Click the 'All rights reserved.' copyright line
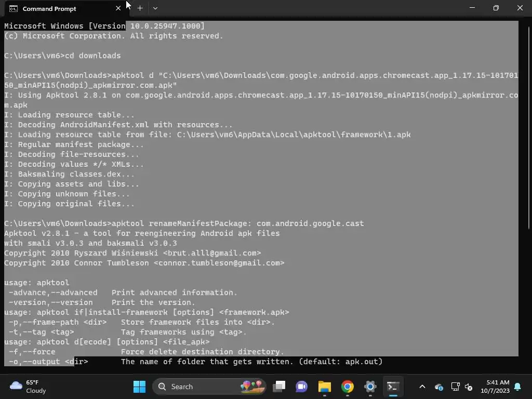 click(x=114, y=36)
